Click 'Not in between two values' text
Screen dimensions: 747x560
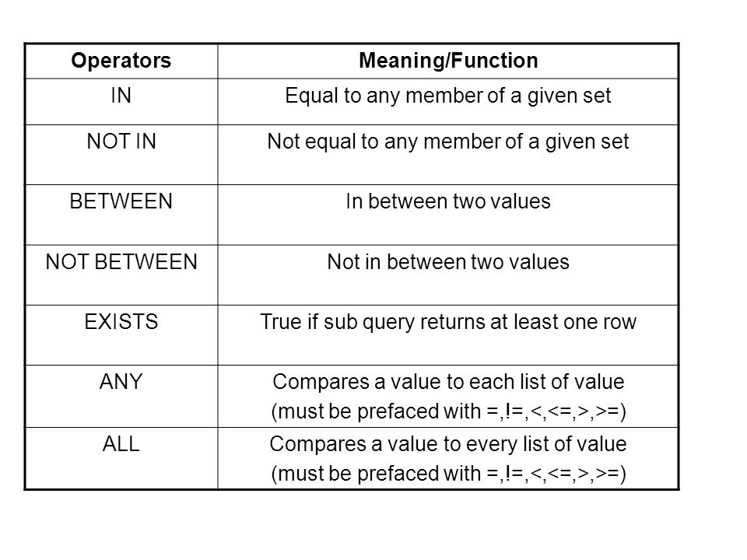coord(448,262)
